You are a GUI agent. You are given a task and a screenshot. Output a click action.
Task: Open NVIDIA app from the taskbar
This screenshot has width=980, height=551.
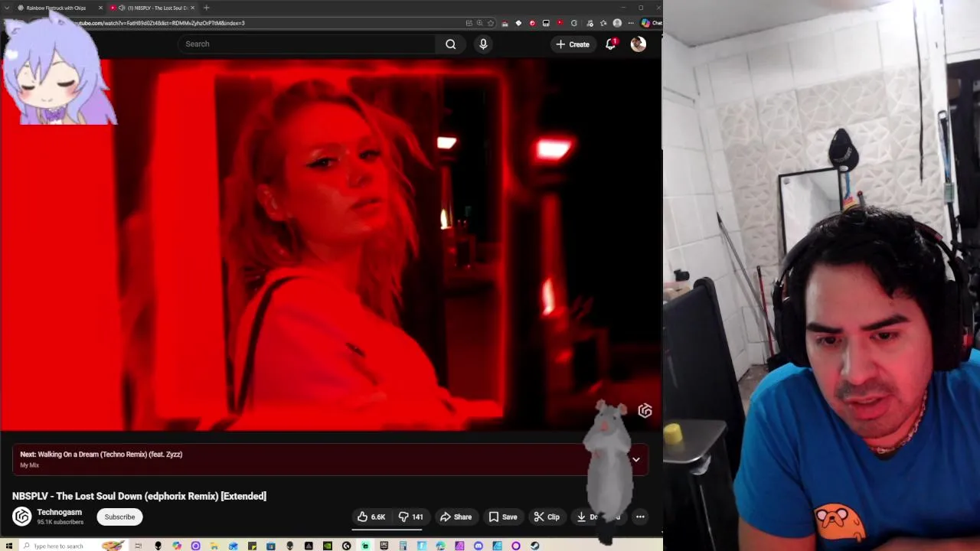click(328, 546)
